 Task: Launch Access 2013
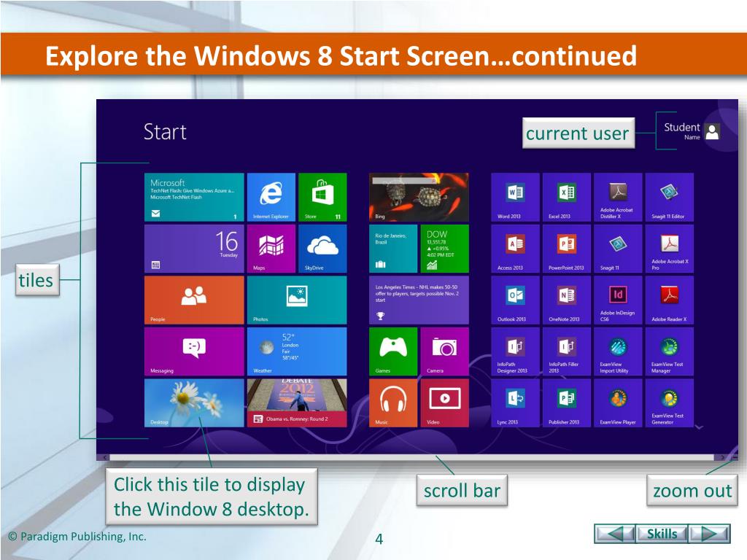(516, 249)
